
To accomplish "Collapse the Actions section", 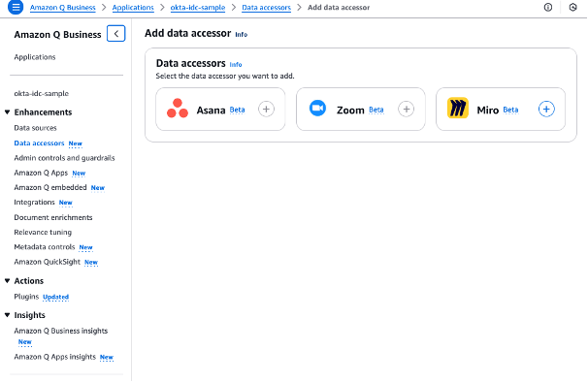I will tap(7, 281).
